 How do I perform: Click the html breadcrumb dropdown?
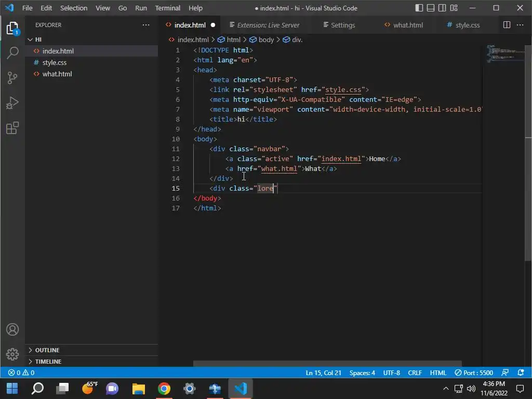tap(229, 39)
